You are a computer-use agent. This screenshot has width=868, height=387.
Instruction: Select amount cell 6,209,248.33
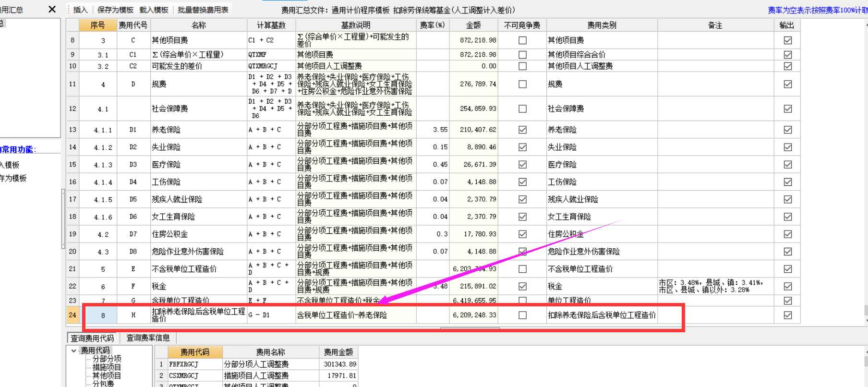pos(473,315)
